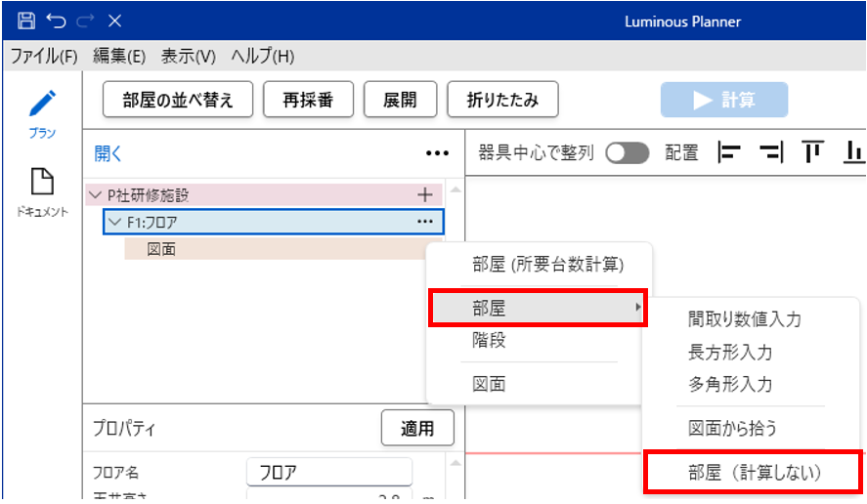Viewport: 867px width, 504px height.
Task: Click the plus icon beside P社研修施設
Action: (x=424, y=195)
